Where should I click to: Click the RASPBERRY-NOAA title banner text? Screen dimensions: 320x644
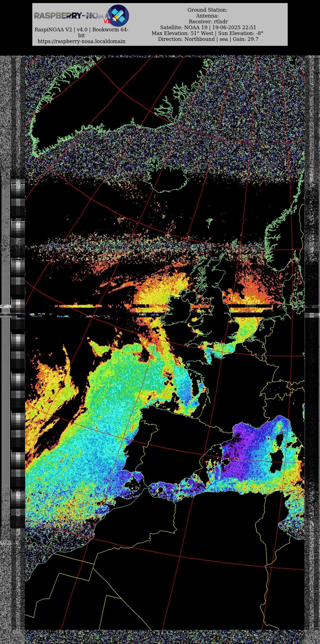pos(72,16)
